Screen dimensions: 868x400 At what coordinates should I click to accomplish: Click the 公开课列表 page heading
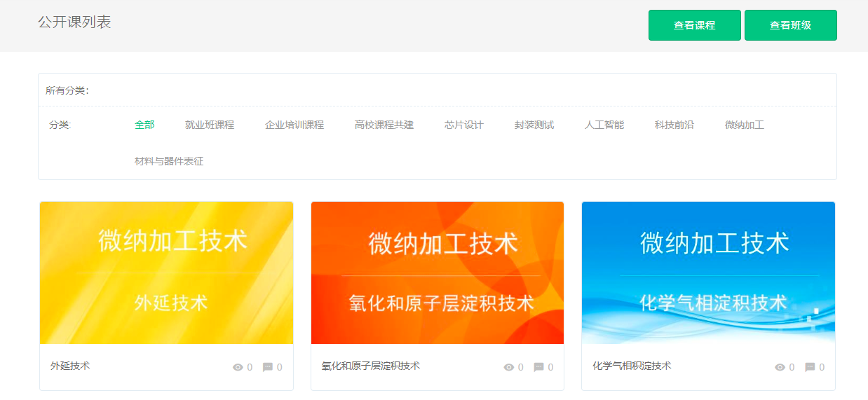click(74, 22)
